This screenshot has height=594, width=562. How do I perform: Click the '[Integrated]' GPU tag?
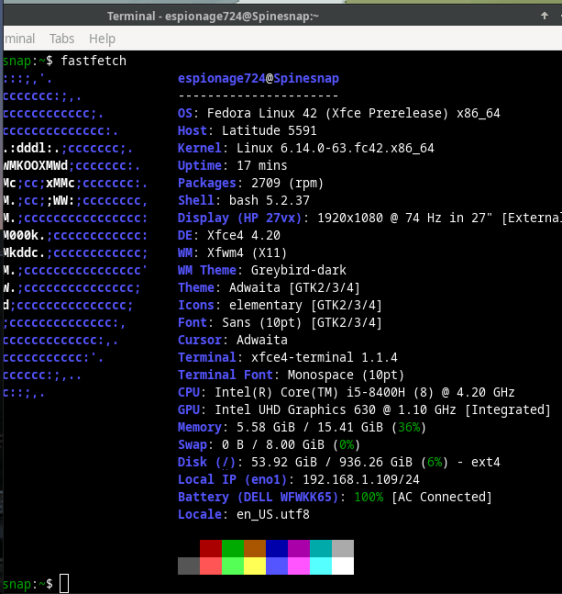point(507,410)
